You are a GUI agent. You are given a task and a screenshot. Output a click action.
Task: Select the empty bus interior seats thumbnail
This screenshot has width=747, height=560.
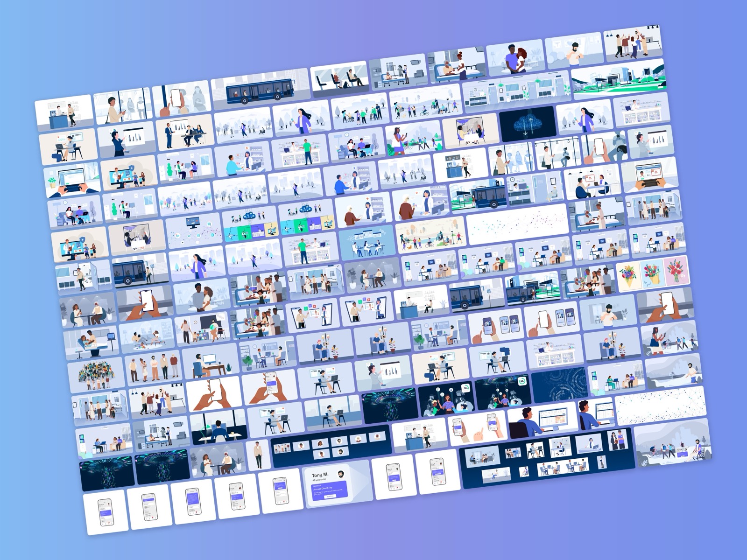coord(339,80)
